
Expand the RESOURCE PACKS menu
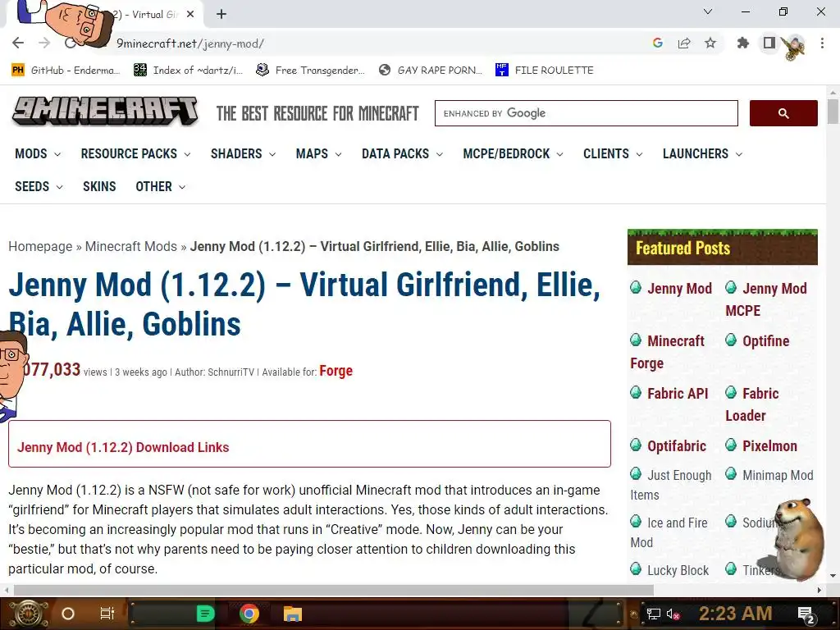coord(135,154)
